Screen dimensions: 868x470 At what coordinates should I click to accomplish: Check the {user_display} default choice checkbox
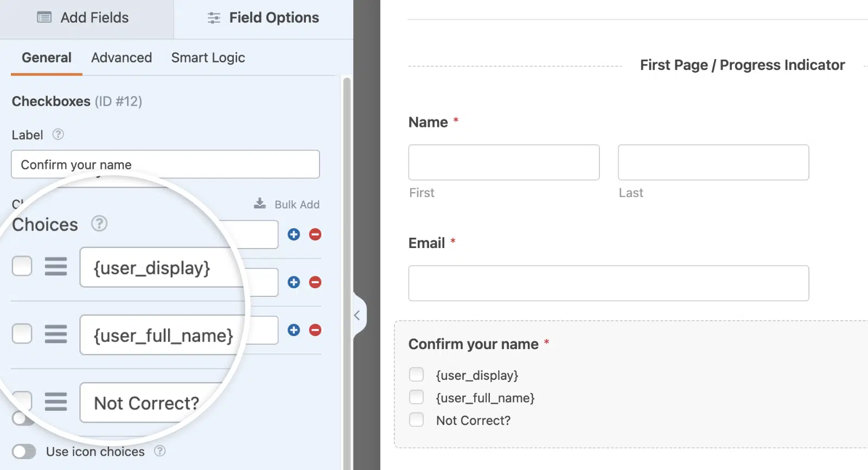(22, 266)
